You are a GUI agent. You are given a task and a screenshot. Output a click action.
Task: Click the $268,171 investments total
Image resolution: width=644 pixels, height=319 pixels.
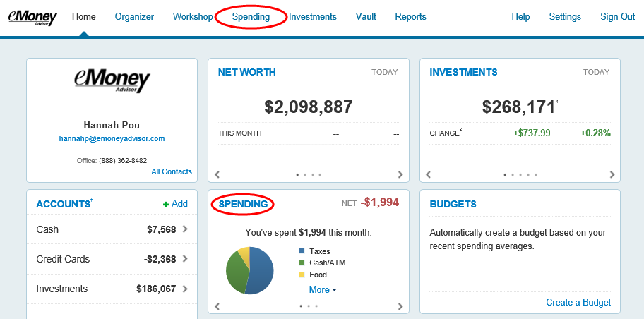click(x=519, y=107)
